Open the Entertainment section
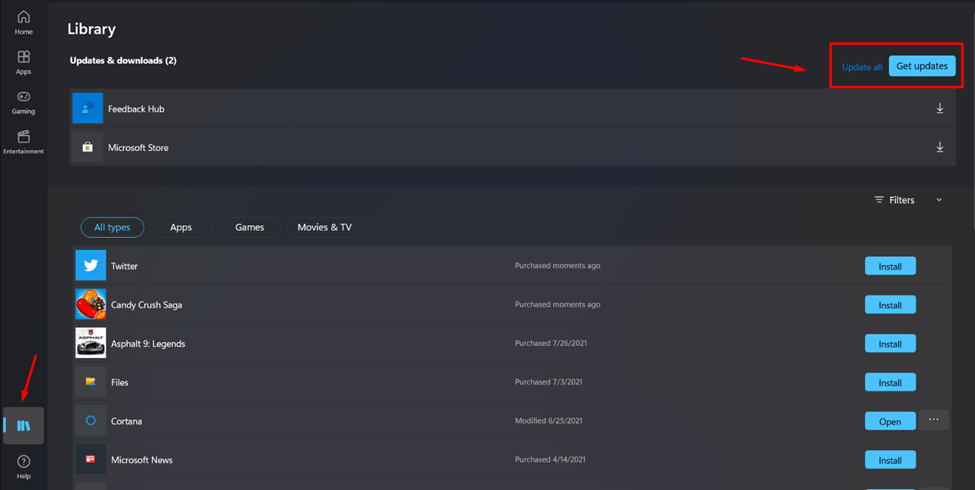 pyautogui.click(x=24, y=142)
